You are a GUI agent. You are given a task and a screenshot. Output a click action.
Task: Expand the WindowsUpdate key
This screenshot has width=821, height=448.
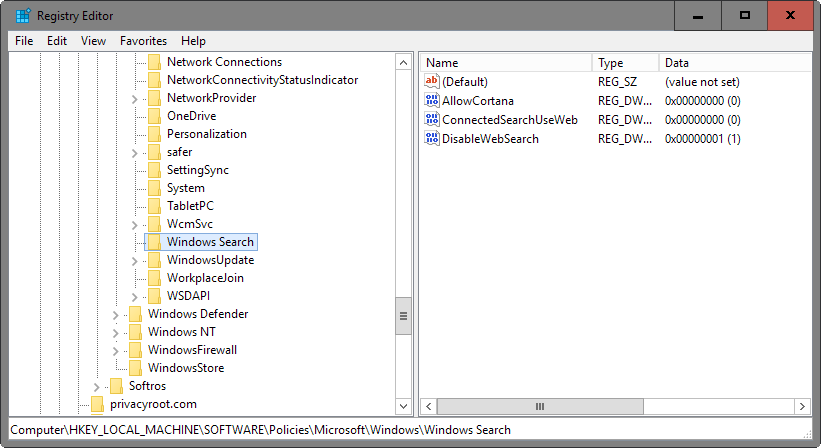pos(135,261)
